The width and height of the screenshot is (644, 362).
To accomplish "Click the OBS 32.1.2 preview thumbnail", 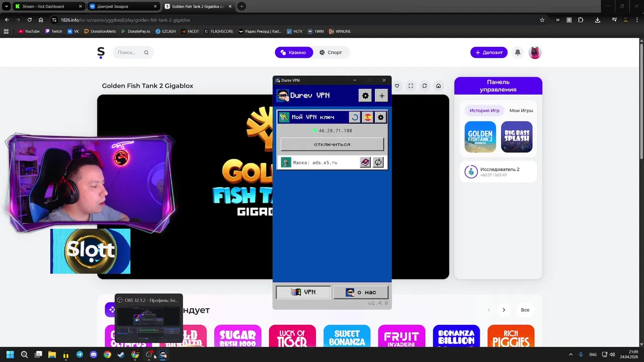I will (x=148, y=322).
